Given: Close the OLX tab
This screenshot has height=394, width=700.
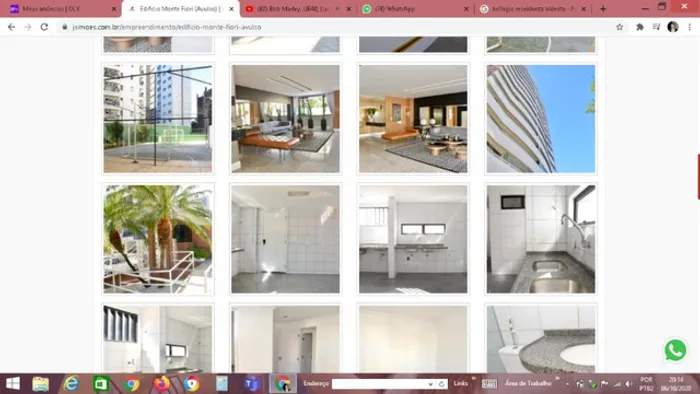Looking at the screenshot, I should click(x=114, y=9).
